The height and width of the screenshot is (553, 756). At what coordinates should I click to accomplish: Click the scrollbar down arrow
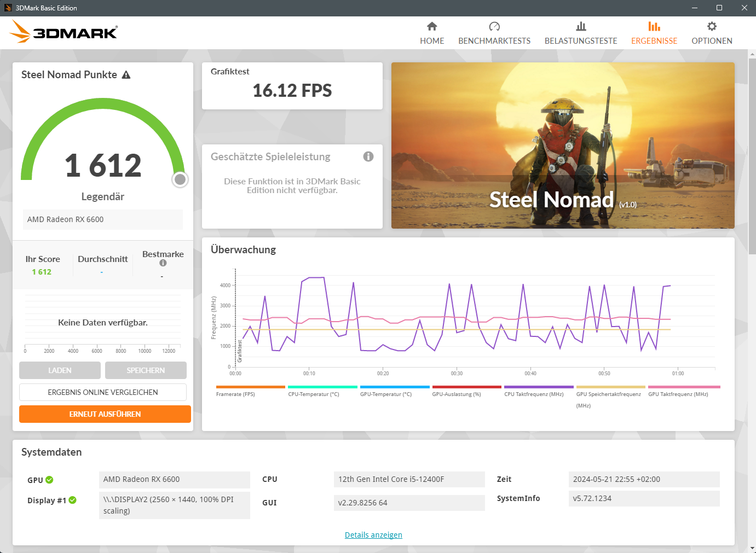coord(752,548)
